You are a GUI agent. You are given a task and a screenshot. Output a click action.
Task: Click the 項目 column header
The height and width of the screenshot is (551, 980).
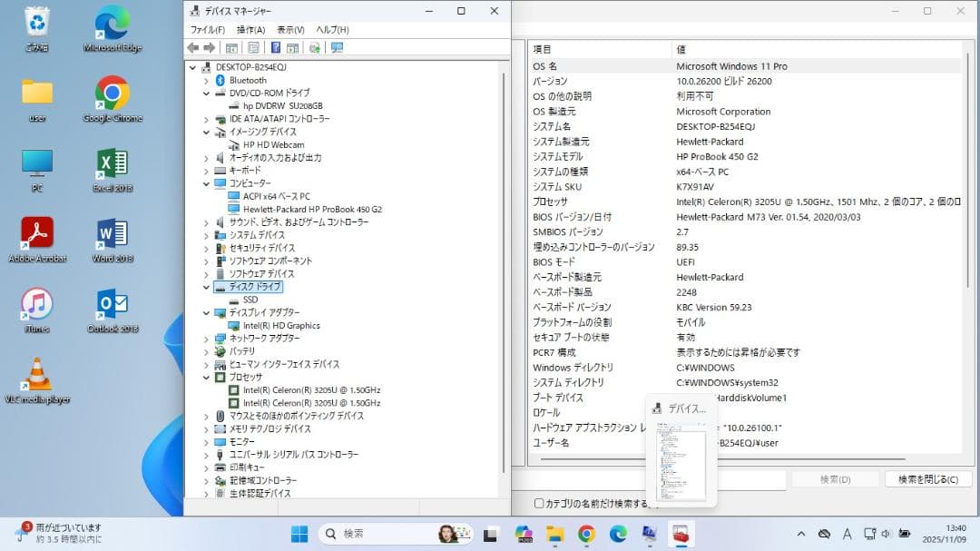click(x=600, y=49)
